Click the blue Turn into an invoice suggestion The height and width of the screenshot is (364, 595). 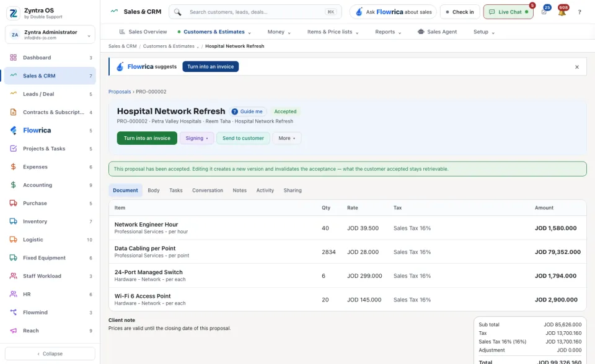211,67
